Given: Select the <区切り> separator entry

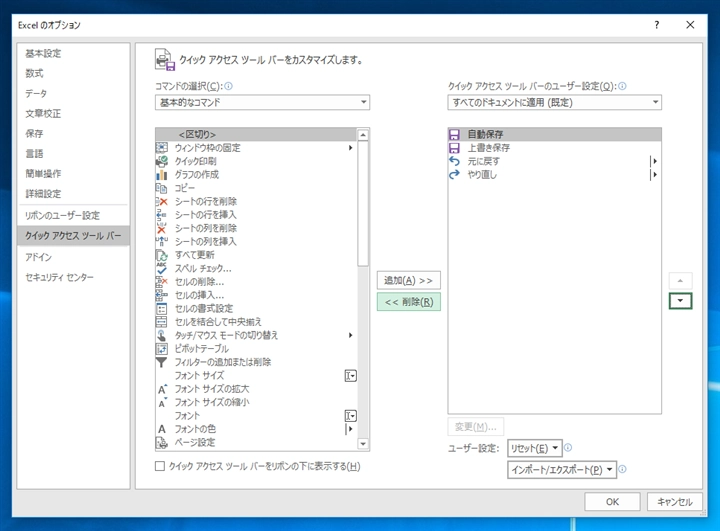Looking at the screenshot, I should pyautogui.click(x=256, y=134).
